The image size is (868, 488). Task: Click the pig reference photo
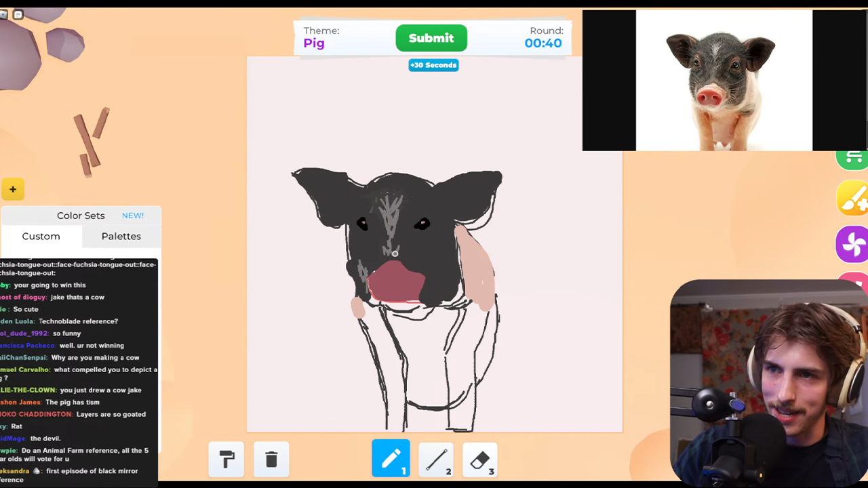[x=723, y=80]
